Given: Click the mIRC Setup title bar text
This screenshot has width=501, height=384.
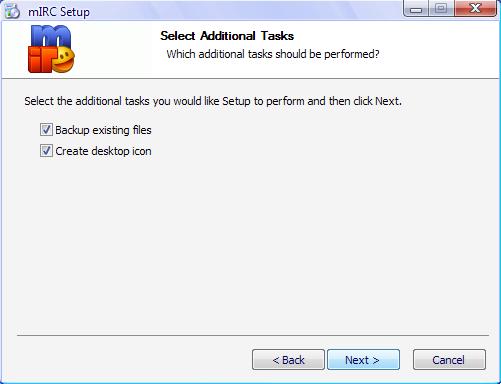Looking at the screenshot, I should click(59, 12).
